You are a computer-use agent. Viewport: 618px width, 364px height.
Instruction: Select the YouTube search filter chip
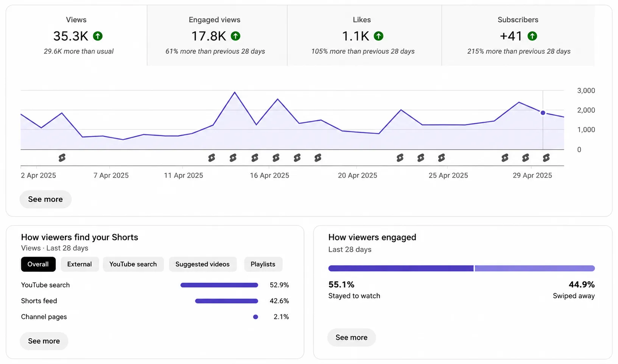pos(133,264)
